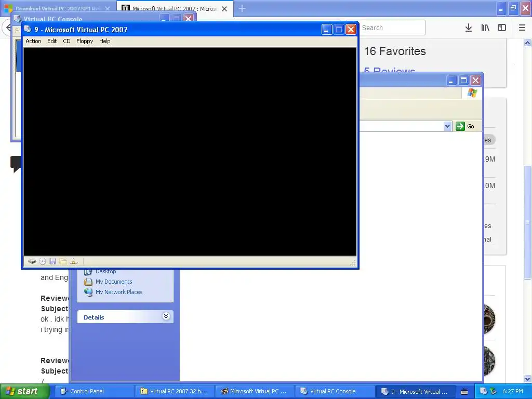Image resolution: width=532 pixels, height=399 pixels.
Task: Click the green Go arrow icon
Action: click(x=460, y=126)
